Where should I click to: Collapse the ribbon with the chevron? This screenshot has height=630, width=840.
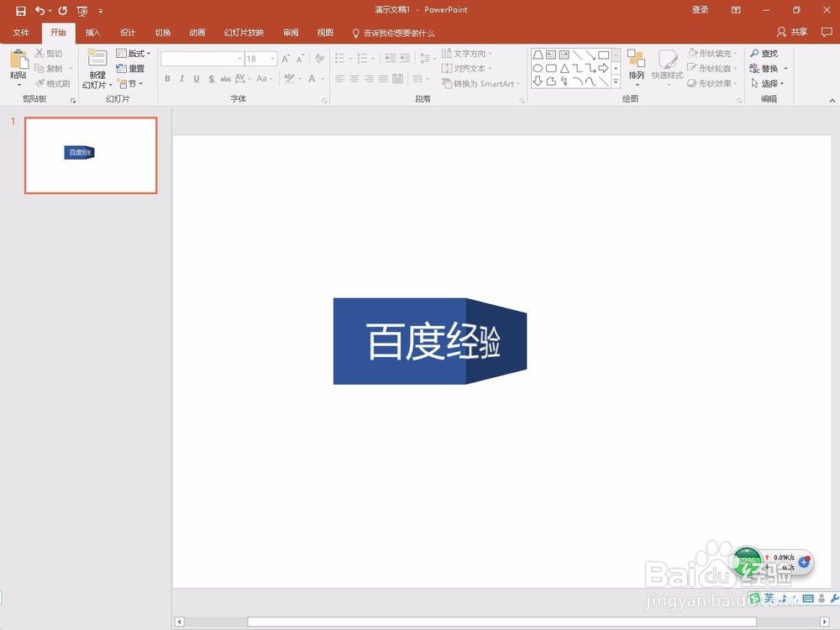[832, 100]
